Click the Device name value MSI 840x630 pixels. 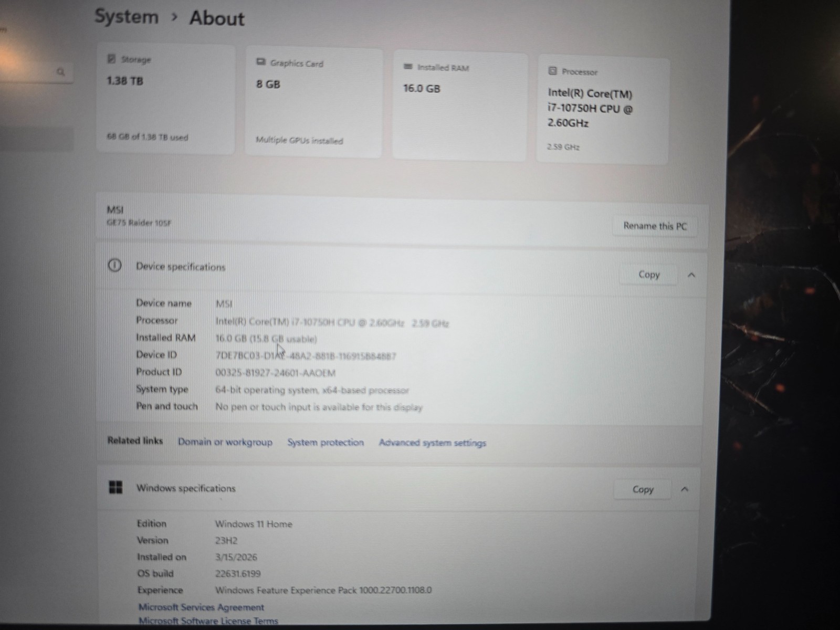tap(224, 303)
